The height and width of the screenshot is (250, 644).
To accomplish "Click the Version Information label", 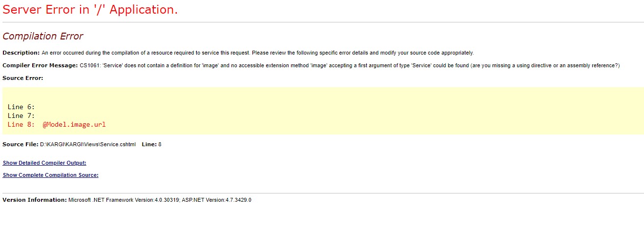I will (x=34, y=200).
